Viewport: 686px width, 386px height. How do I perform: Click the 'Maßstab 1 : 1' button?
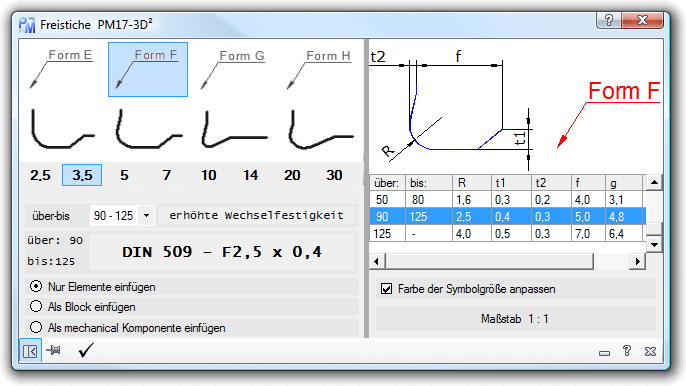(x=515, y=319)
